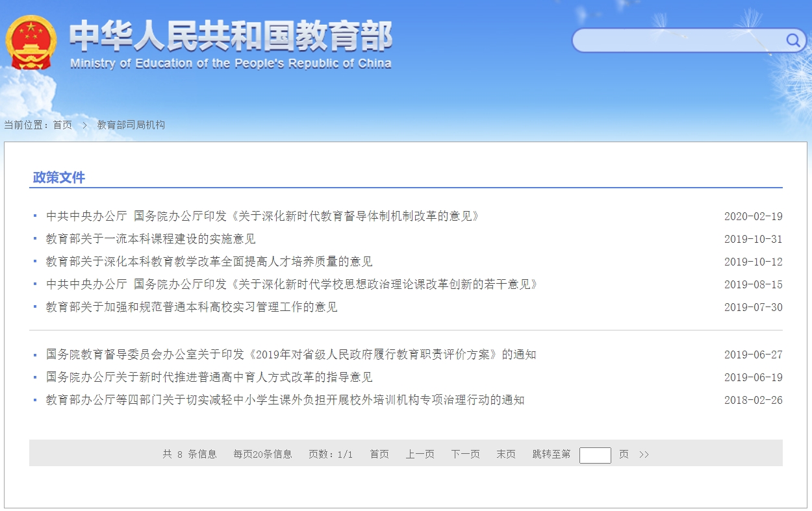The height and width of the screenshot is (511, 812).
Task: Click the 跳转至第 label
Action: pos(552,455)
